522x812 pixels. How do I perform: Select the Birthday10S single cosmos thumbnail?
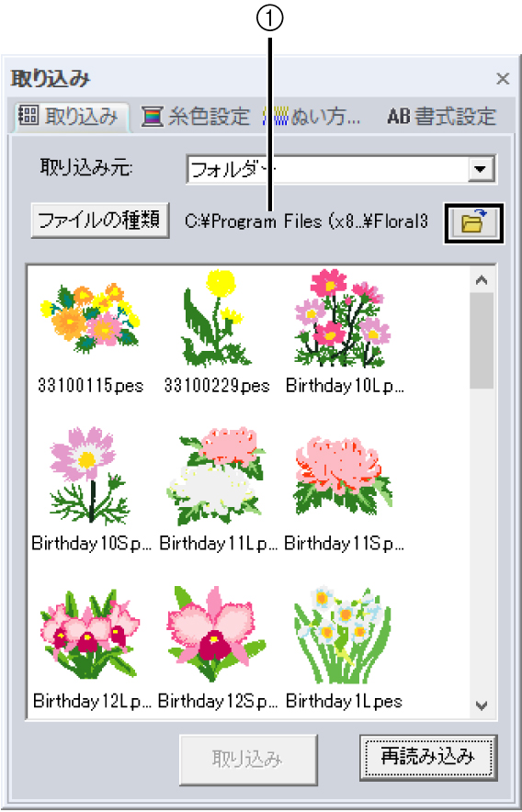click(x=90, y=475)
